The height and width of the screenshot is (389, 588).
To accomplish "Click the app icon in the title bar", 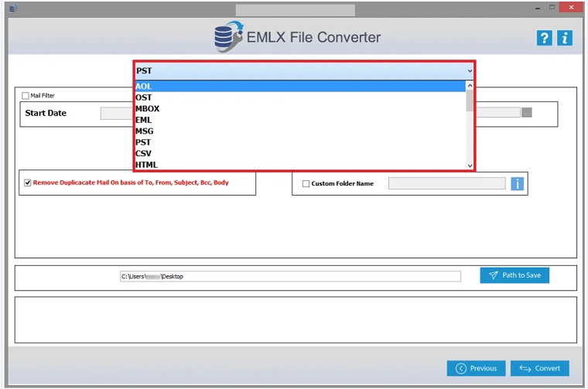I will pos(12,8).
